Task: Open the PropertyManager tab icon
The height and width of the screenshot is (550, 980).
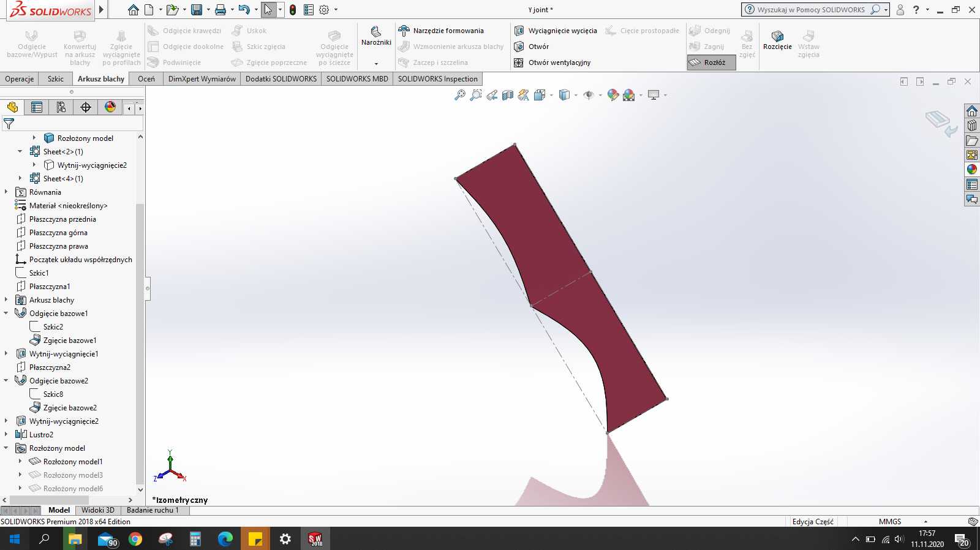Action: pyautogui.click(x=37, y=107)
